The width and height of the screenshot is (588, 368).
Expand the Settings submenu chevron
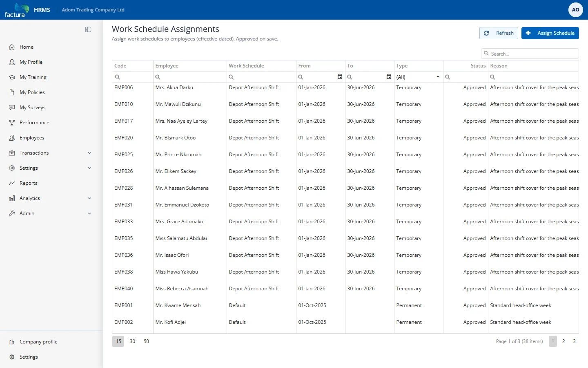(x=89, y=168)
